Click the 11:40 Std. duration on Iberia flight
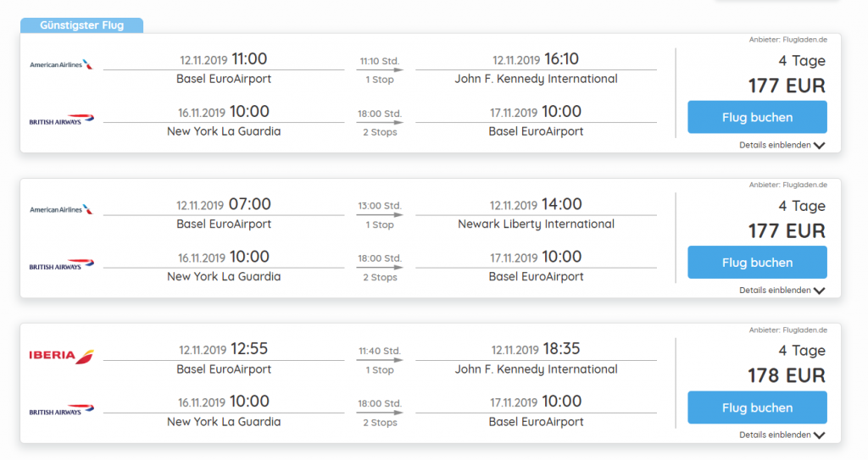Screen dimensions: 868x460 point(380,351)
